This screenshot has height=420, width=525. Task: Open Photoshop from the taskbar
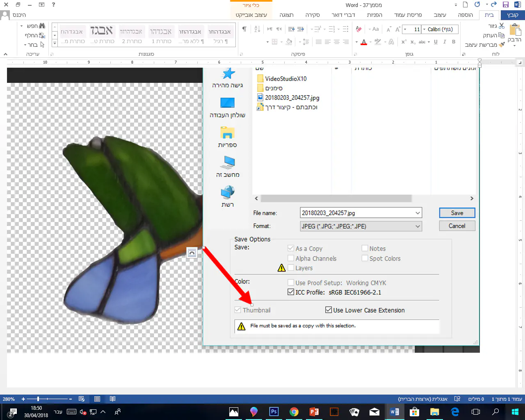[274, 412]
